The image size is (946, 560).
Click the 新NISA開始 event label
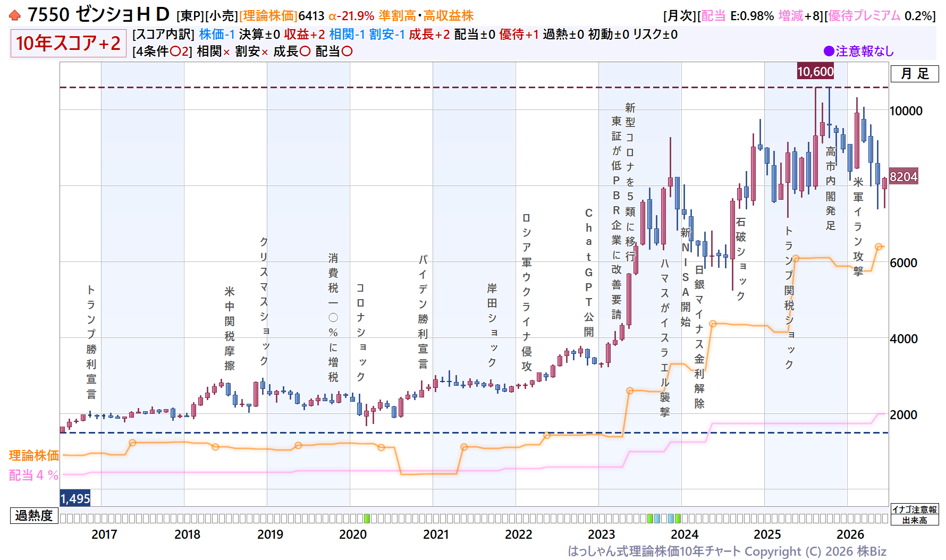(x=686, y=277)
